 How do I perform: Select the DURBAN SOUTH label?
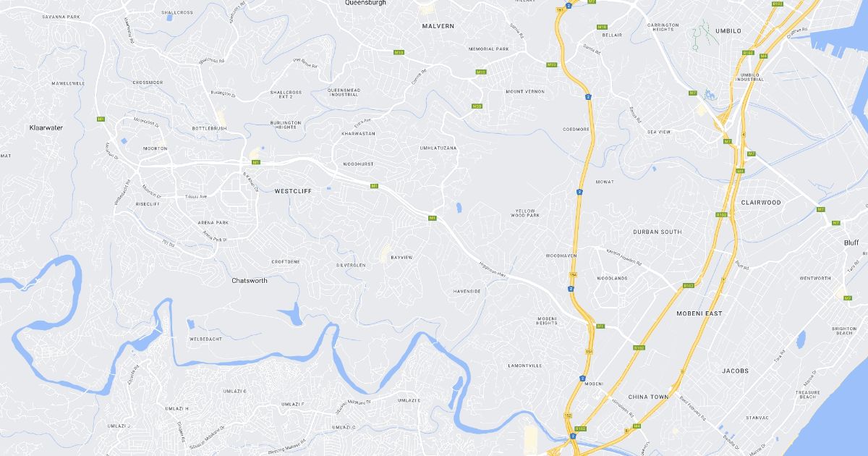click(x=658, y=232)
